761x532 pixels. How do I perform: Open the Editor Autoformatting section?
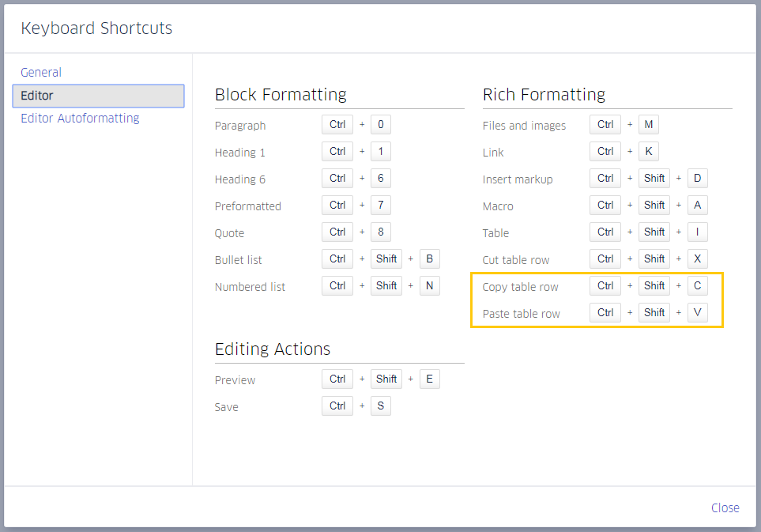(x=79, y=118)
